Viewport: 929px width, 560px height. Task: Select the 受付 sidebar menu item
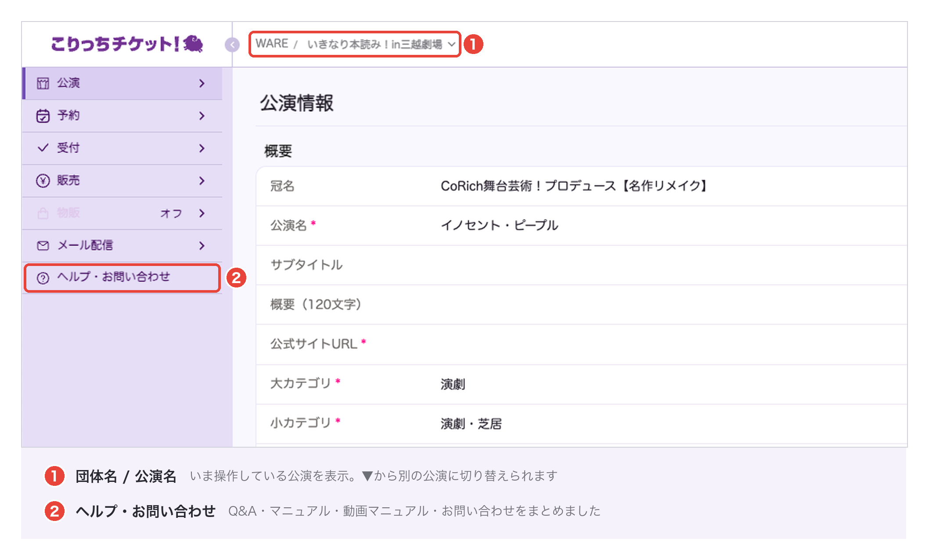[x=122, y=148]
